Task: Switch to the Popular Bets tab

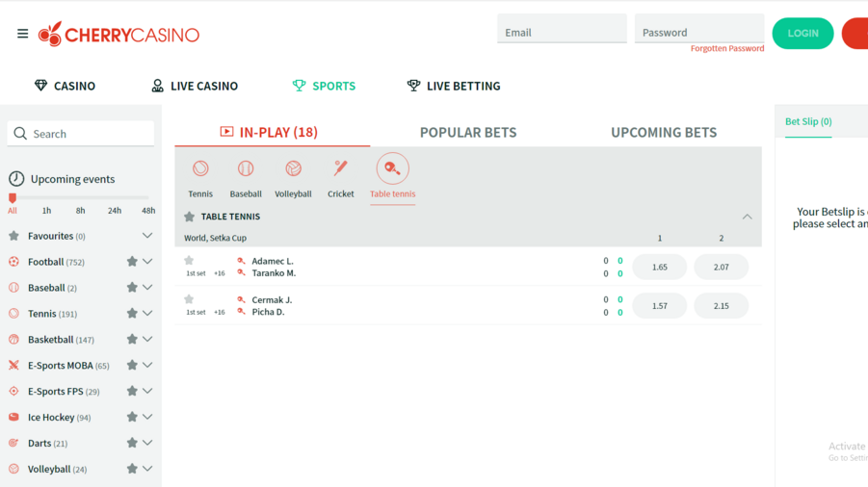Action: [468, 133]
